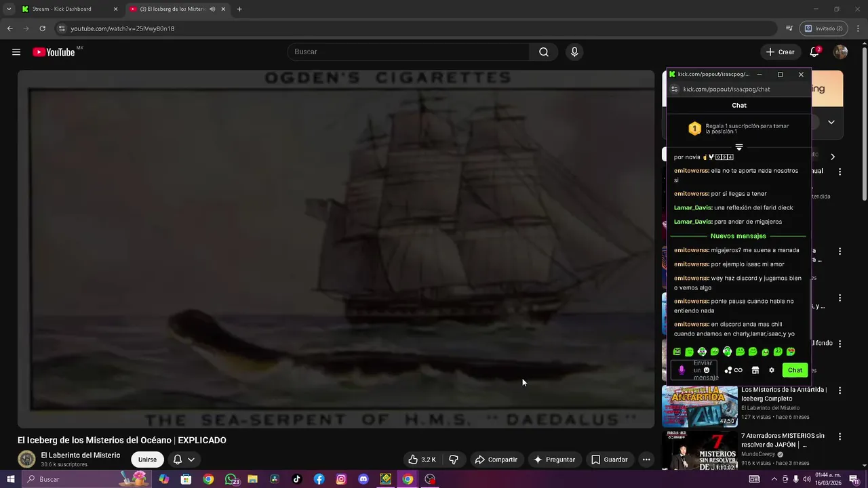Mute the YouTube tab audio icon
The height and width of the screenshot is (488, 868).
click(x=212, y=9)
